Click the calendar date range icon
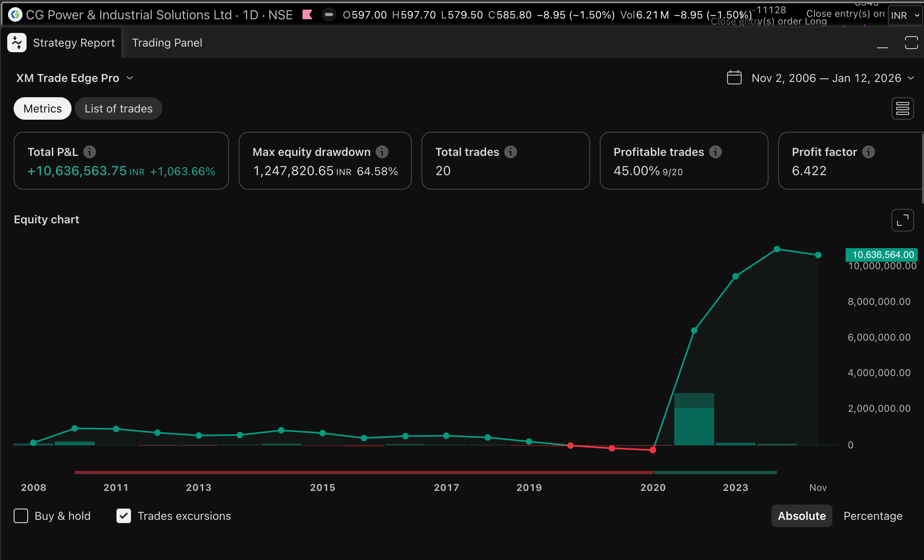 (734, 78)
